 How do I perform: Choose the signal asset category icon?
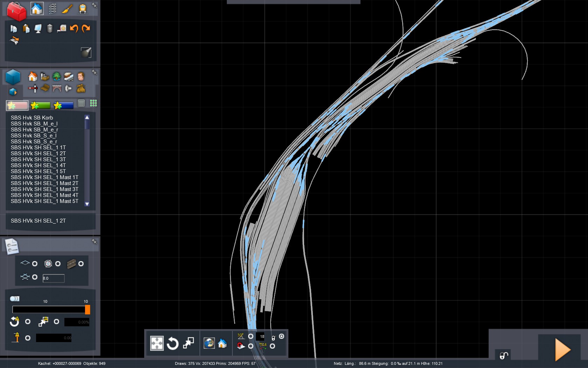tap(33, 88)
